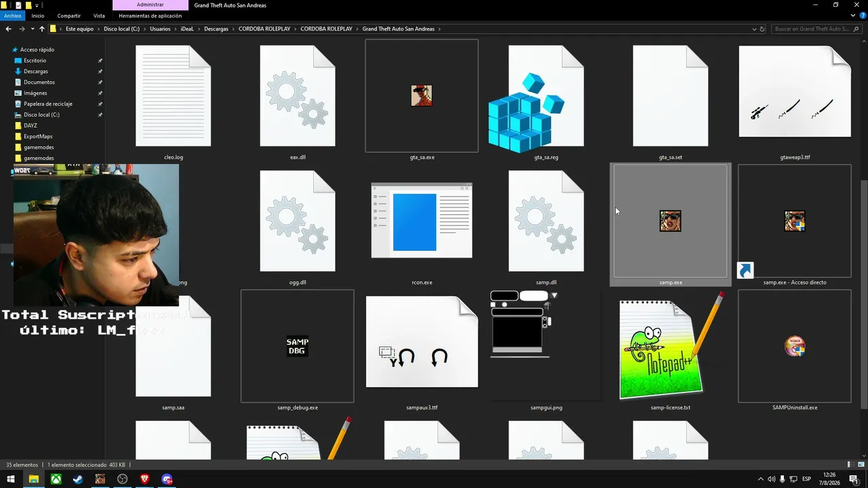This screenshot has height=488, width=868.
Task: Open Steam from the taskbar
Action: coord(78,479)
